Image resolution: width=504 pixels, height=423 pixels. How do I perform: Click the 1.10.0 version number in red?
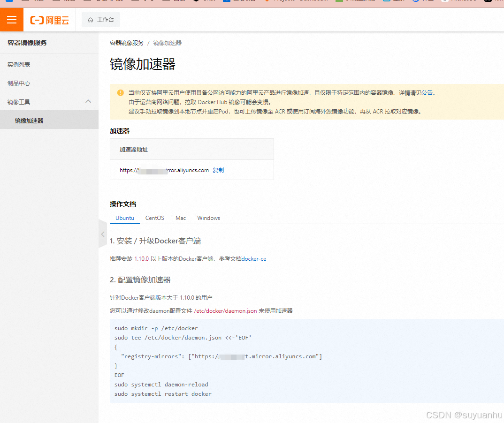[x=141, y=259]
